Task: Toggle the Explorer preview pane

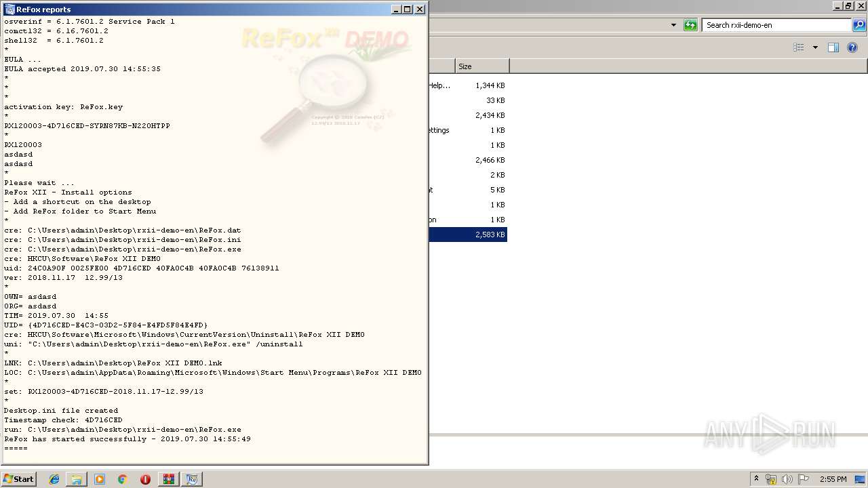Action: pos(833,47)
